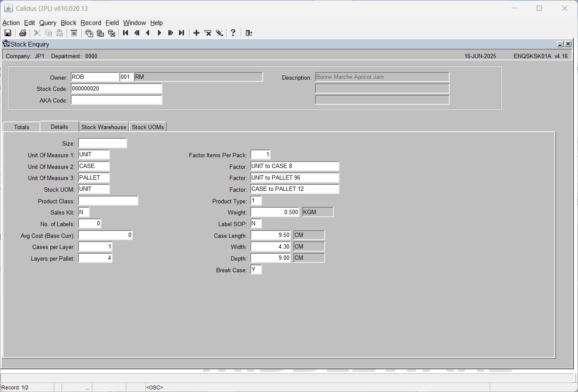The image size is (578, 392).
Task: Open the Action menu
Action: click(x=11, y=23)
